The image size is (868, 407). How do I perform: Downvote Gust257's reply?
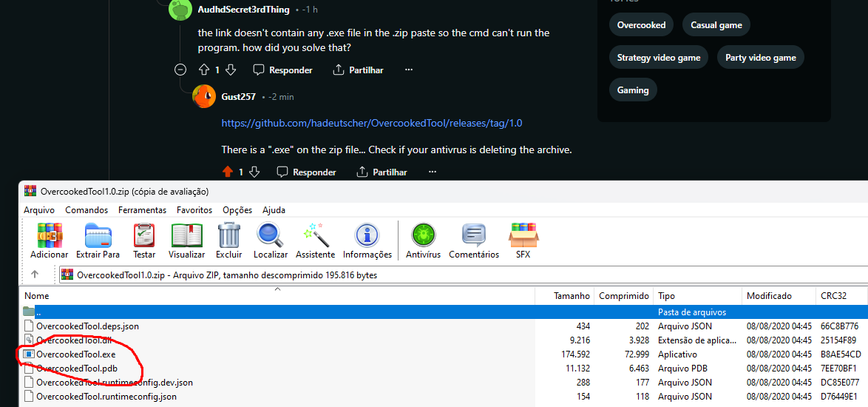pyautogui.click(x=254, y=172)
